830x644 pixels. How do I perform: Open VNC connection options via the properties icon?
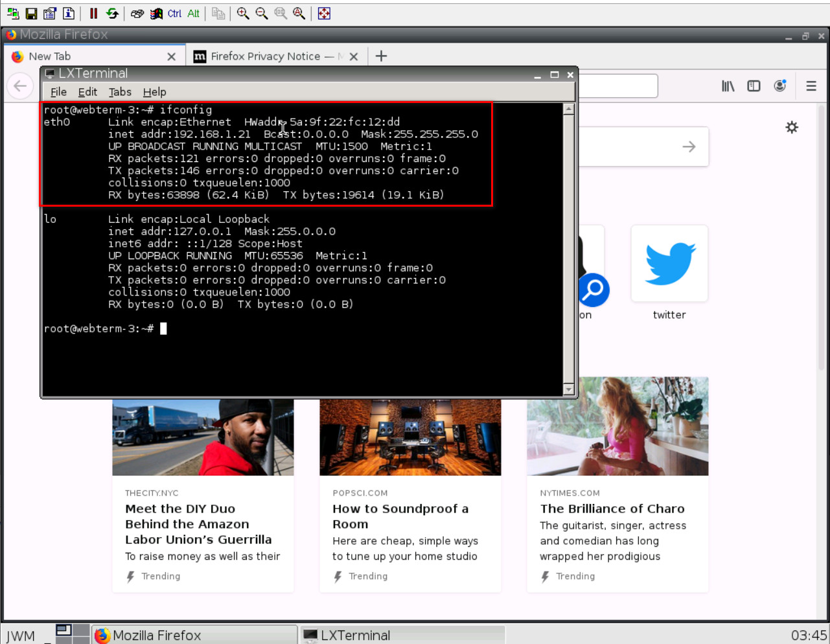pos(49,14)
